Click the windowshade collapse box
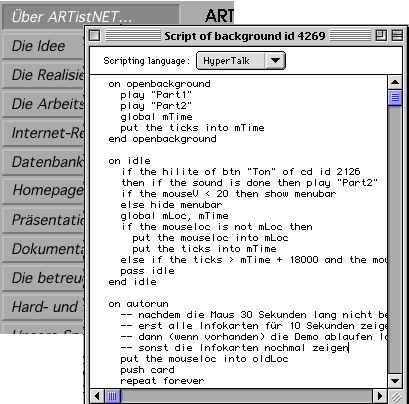This screenshot has width=409, height=404. [x=397, y=35]
